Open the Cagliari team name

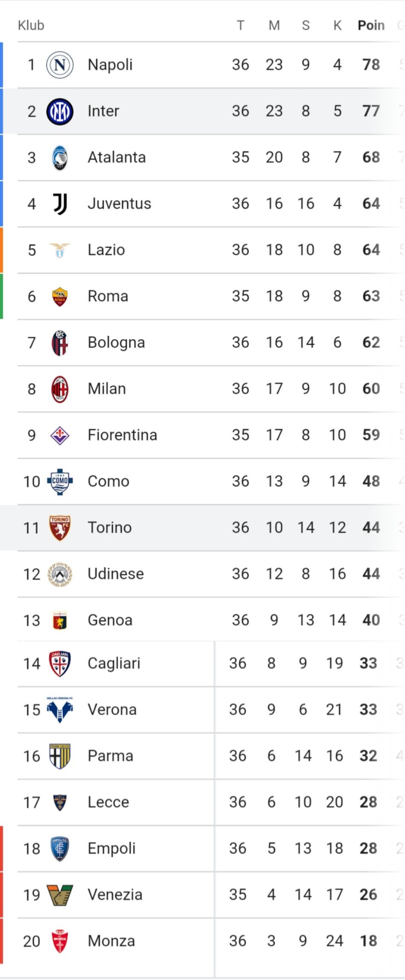(114, 664)
